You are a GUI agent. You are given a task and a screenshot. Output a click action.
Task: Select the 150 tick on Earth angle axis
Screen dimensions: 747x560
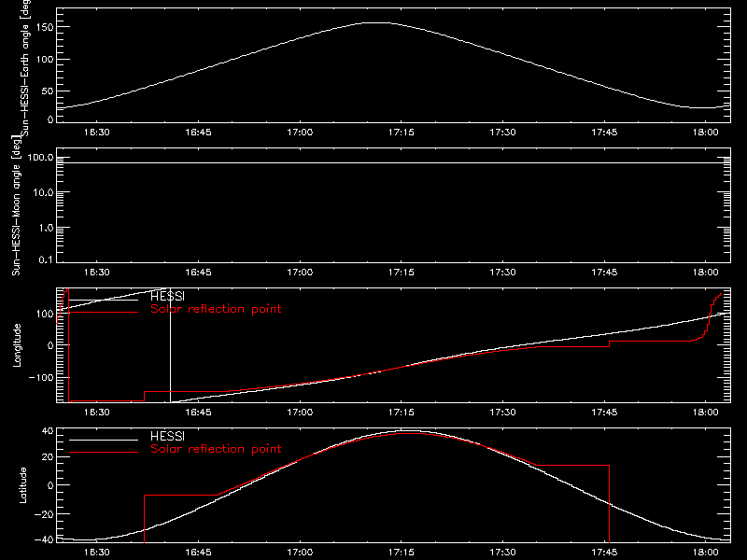pyautogui.click(x=44, y=27)
